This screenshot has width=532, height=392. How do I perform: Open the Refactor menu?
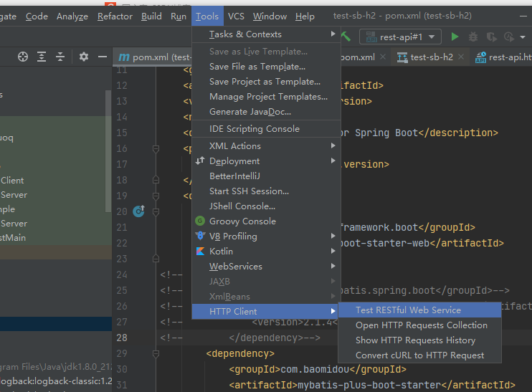(115, 16)
